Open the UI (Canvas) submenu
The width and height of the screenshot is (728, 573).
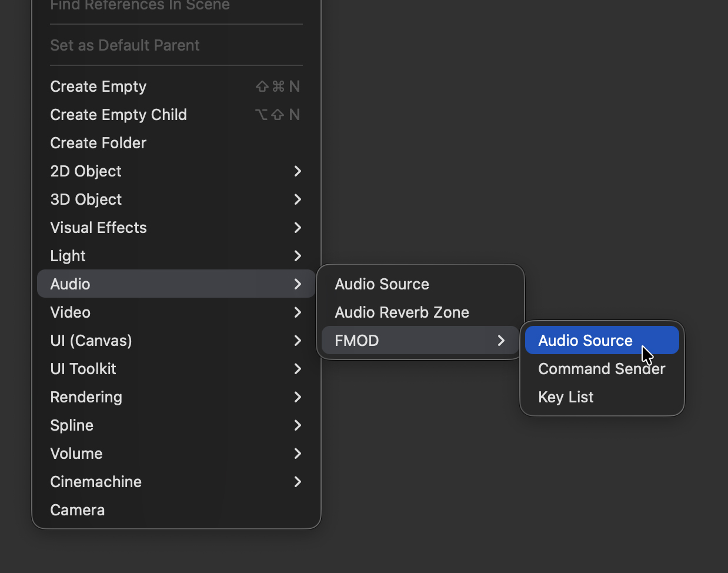(x=176, y=341)
